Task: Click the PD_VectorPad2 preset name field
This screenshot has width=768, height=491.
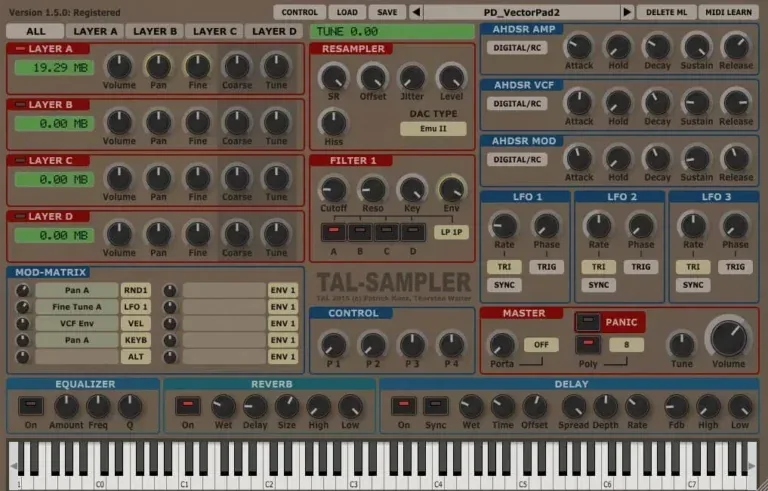Action: pyautogui.click(x=521, y=12)
